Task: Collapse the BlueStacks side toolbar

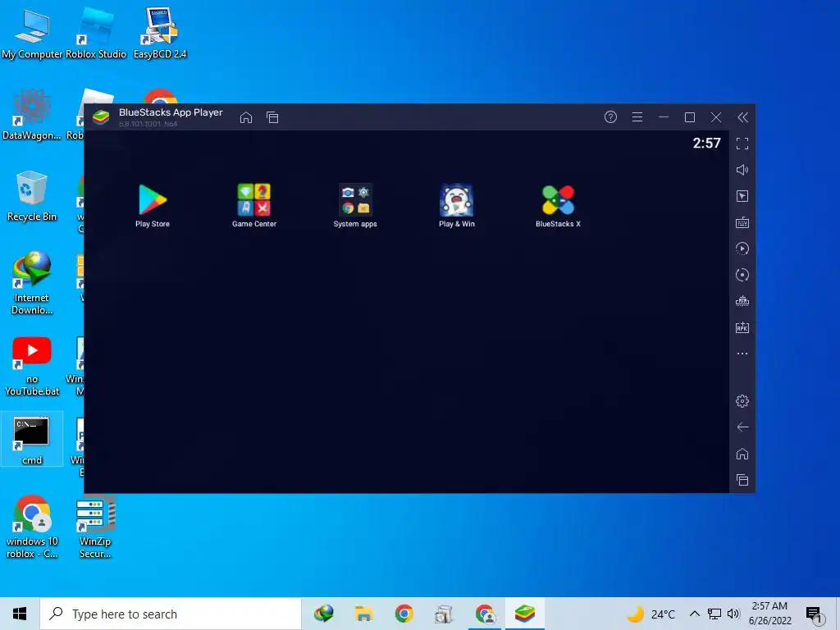Action: tap(742, 117)
